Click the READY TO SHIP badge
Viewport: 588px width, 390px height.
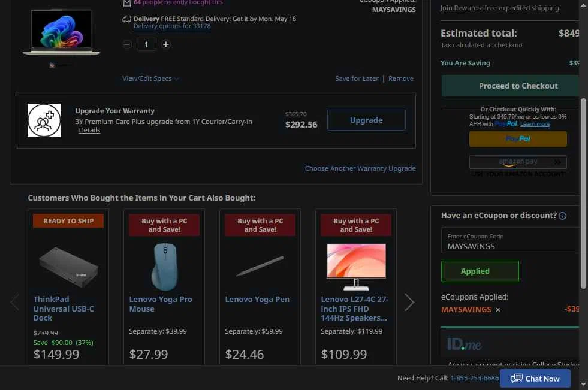[68, 221]
